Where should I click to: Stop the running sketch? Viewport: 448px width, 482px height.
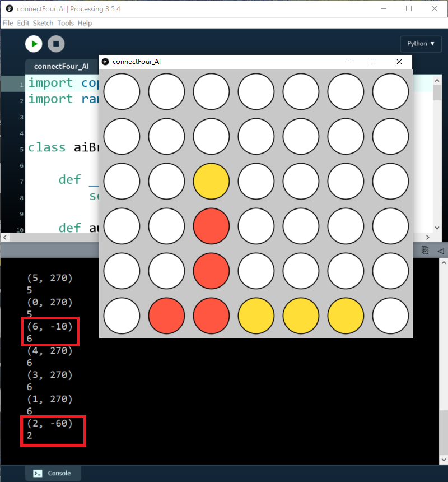point(56,44)
